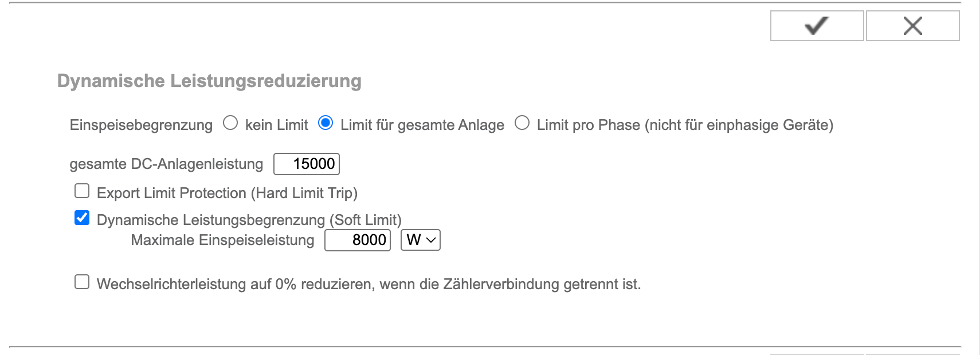The image size is (980, 355).
Task: Open the W unit dropdown
Action: pos(421,240)
